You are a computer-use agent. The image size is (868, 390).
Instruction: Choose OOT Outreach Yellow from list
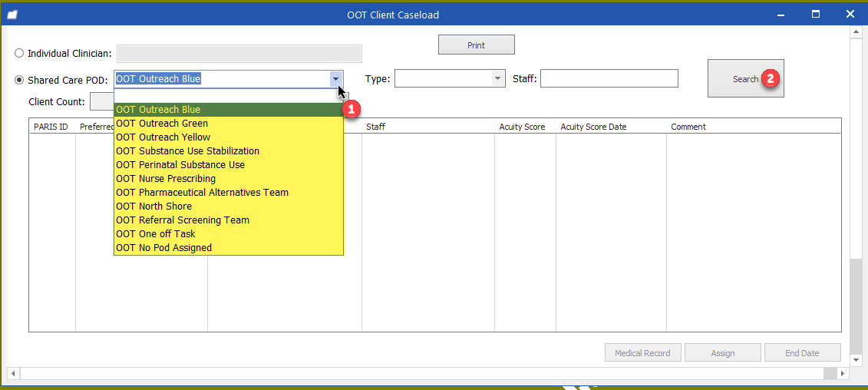click(163, 137)
